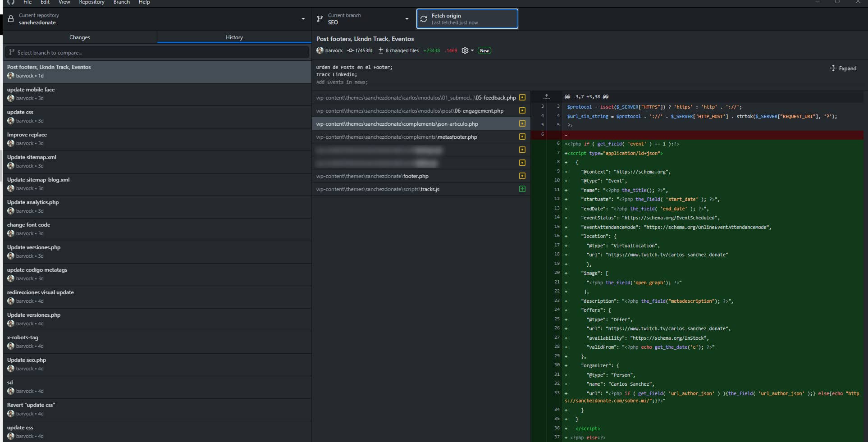
Task: Click the Expand commit description button
Action: [x=843, y=68]
